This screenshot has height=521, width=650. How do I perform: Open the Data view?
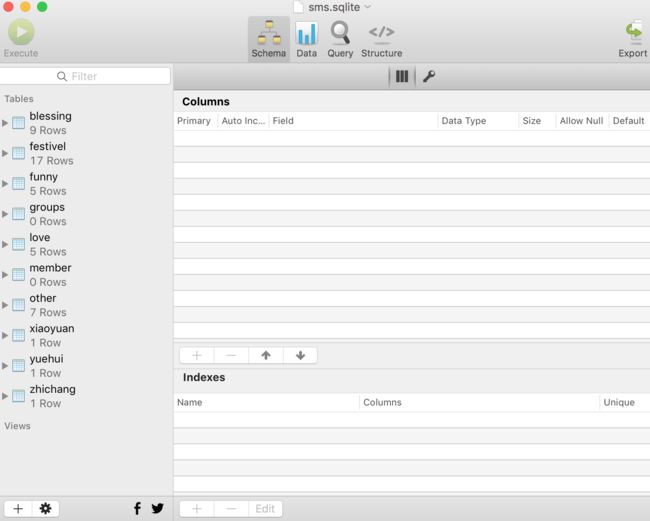coord(306,39)
